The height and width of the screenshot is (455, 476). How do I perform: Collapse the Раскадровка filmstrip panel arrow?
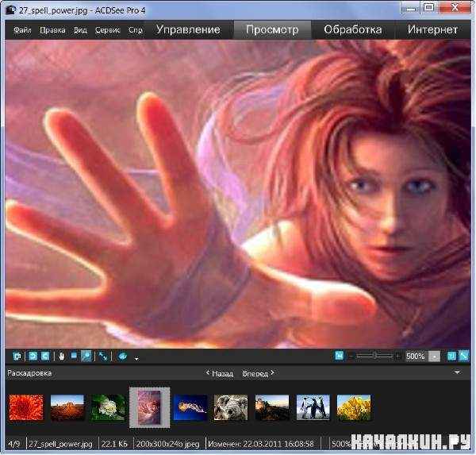click(457, 372)
